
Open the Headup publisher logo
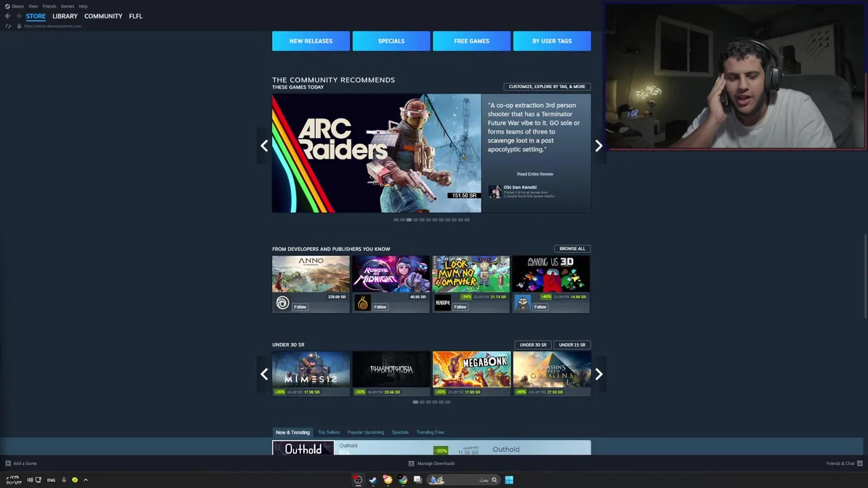pyautogui.click(x=443, y=304)
